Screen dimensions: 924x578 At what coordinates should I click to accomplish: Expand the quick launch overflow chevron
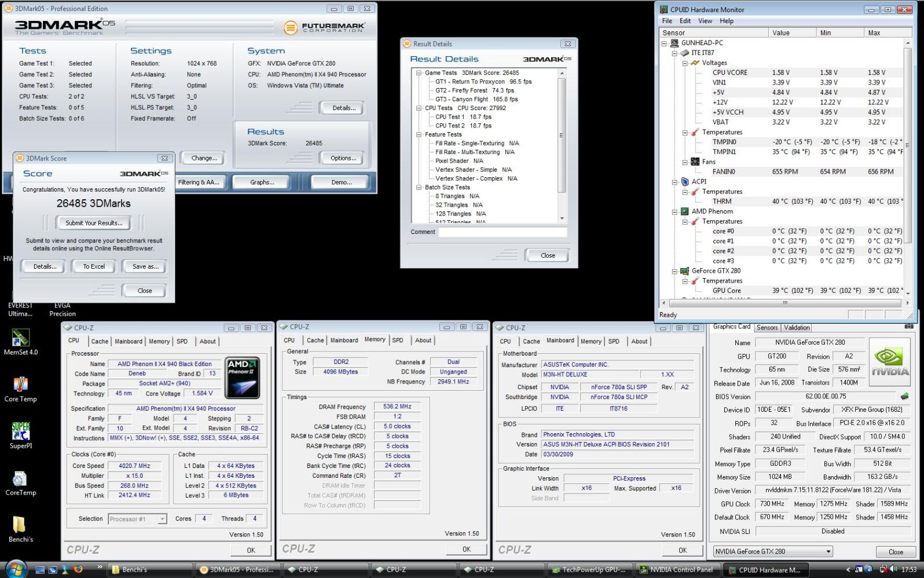100,566
